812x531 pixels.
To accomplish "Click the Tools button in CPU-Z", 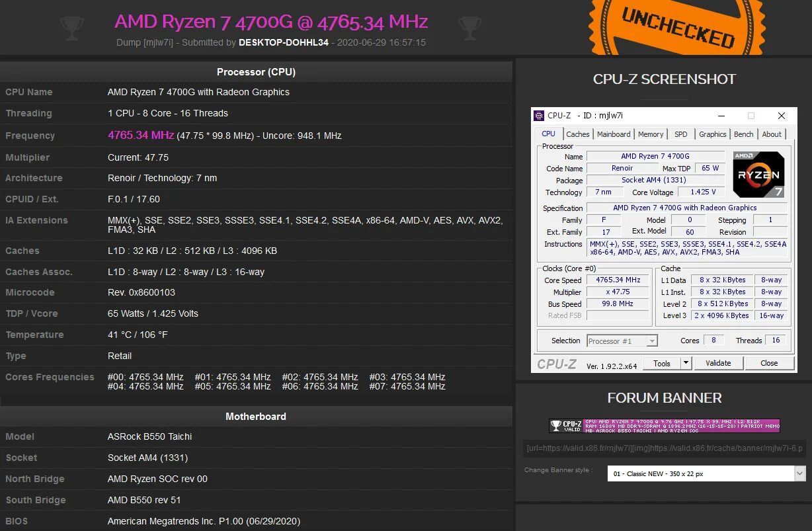I will click(662, 363).
